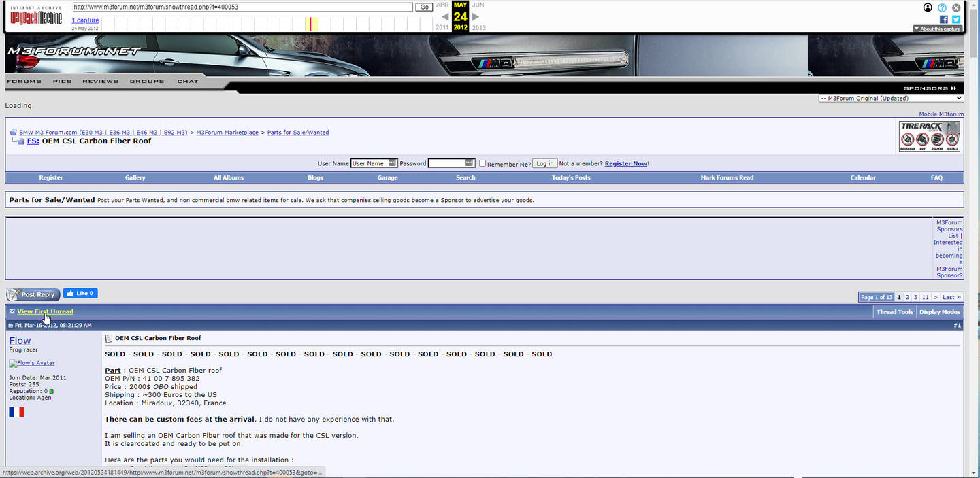Click the User Name input field
This screenshot has height=478, width=980.
374,163
